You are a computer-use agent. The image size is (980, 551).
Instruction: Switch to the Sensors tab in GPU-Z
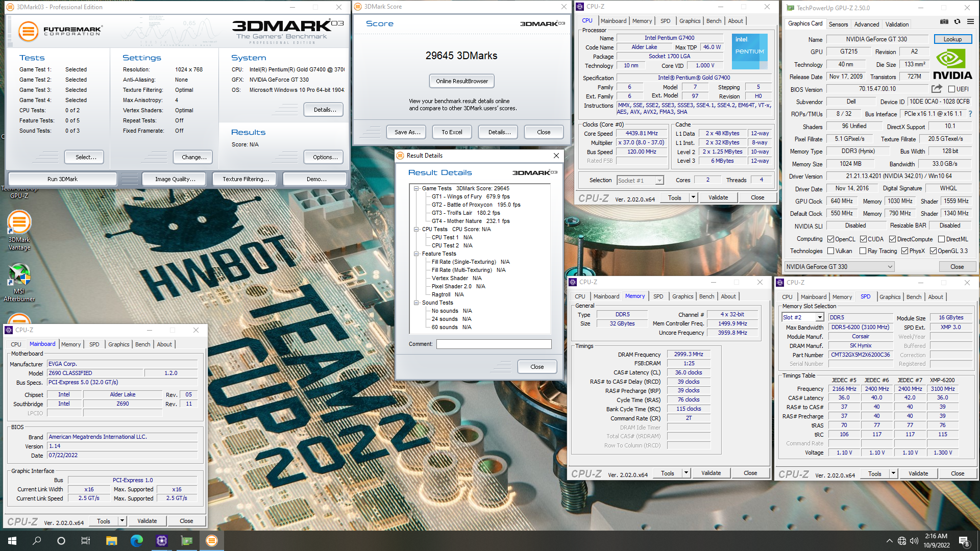[838, 24]
